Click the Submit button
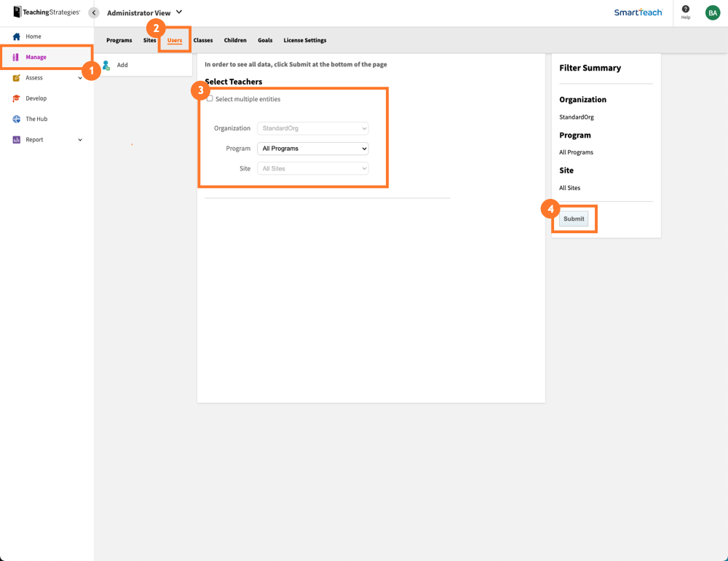 (x=573, y=218)
